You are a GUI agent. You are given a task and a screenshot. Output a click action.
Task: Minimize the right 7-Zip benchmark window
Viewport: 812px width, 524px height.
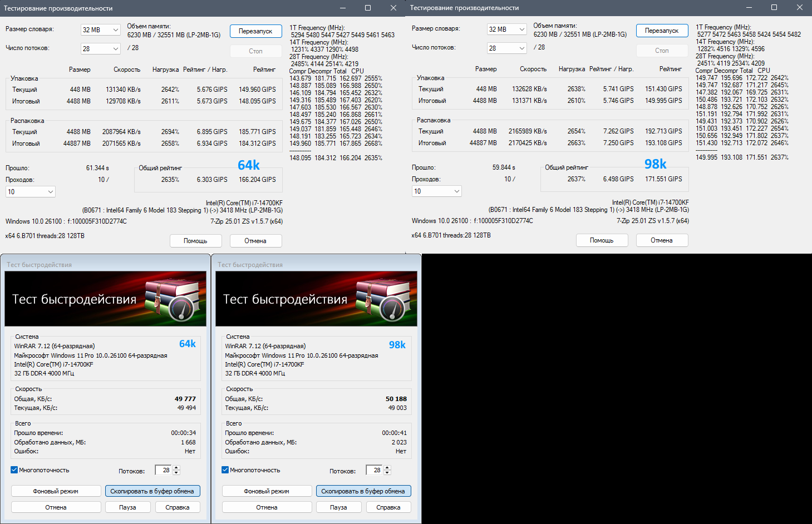click(749, 7)
